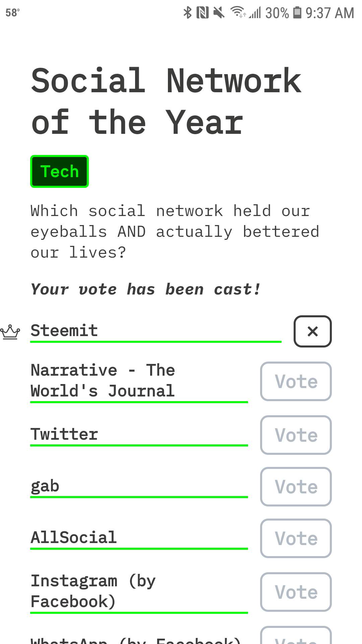Click the crown icon beside Steemit
This screenshot has height=644, width=362.
coord(10,332)
